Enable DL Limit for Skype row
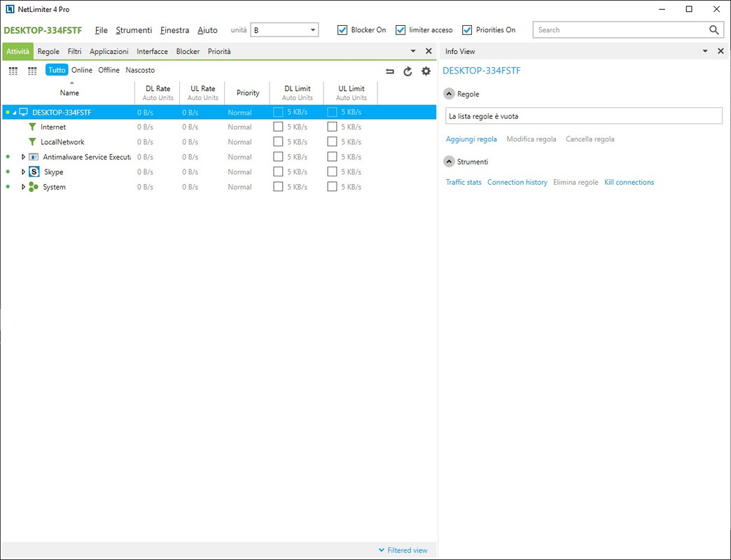The width and height of the screenshot is (731, 560). tap(278, 171)
